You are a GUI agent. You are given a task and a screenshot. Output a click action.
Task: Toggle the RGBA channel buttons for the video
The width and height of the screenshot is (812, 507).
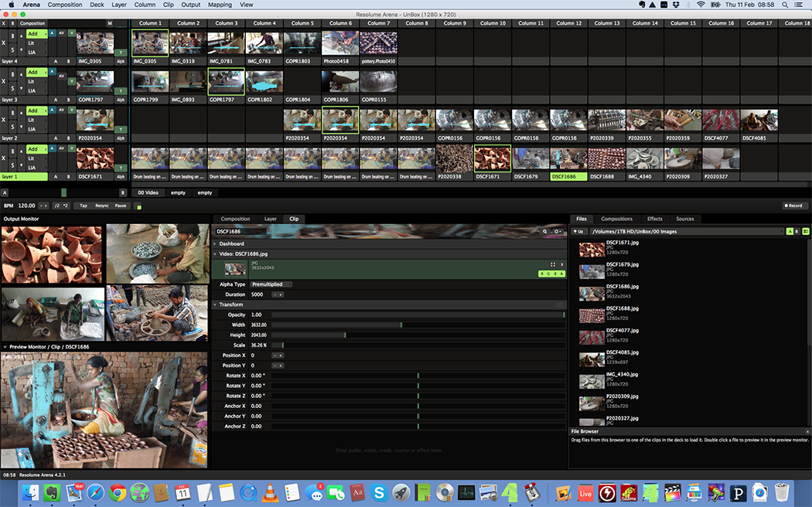pos(551,274)
